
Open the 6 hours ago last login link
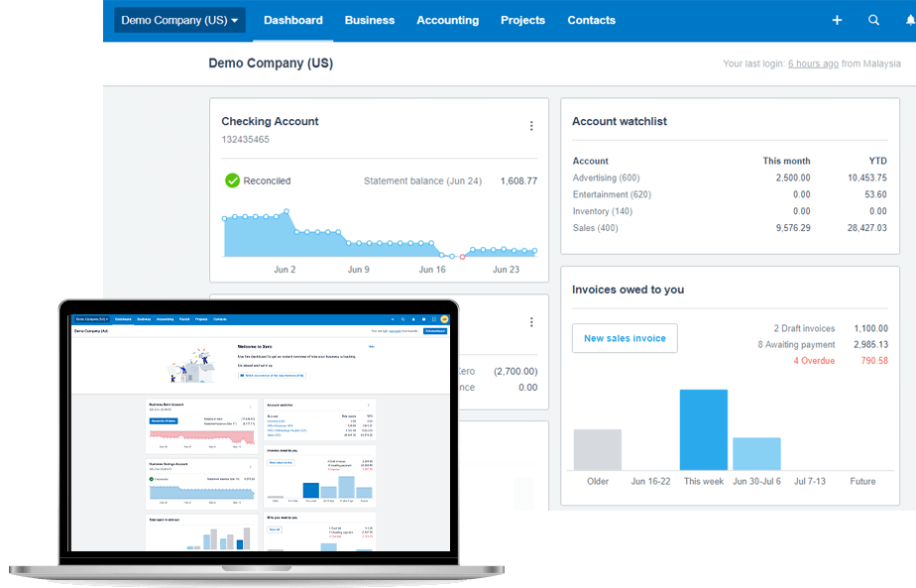pyautogui.click(x=813, y=62)
